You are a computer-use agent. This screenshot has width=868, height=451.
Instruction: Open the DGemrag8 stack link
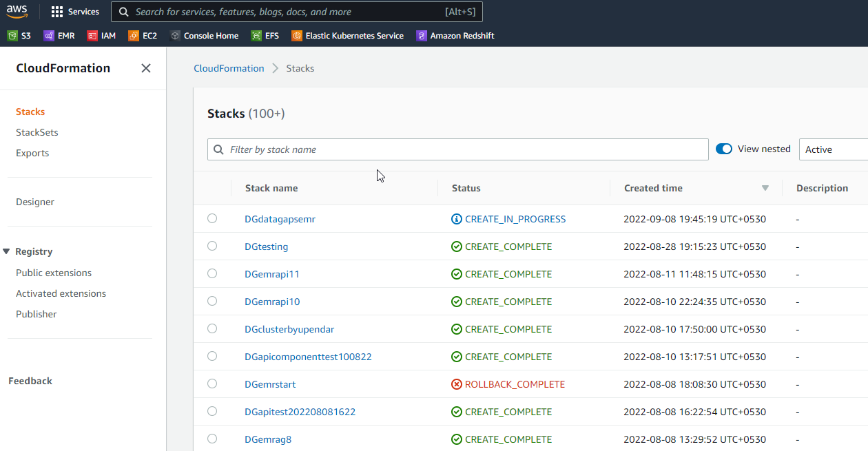(268, 439)
